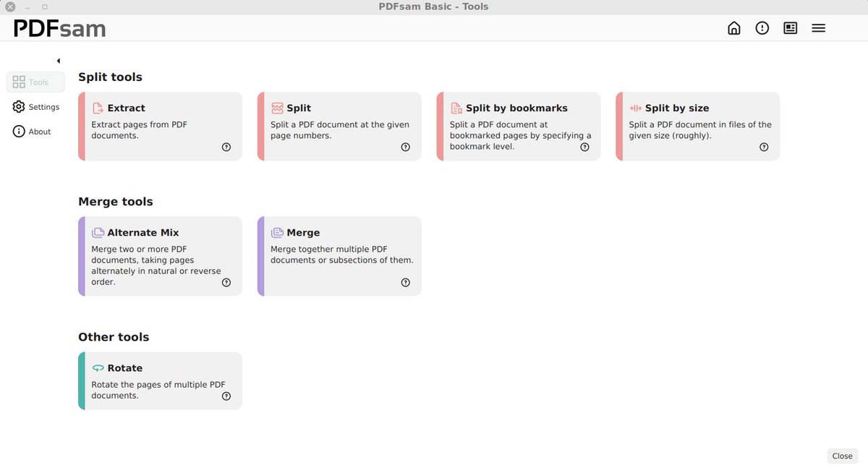868x473 pixels.
Task: Open the log messages exclamation icon
Action: pos(762,28)
